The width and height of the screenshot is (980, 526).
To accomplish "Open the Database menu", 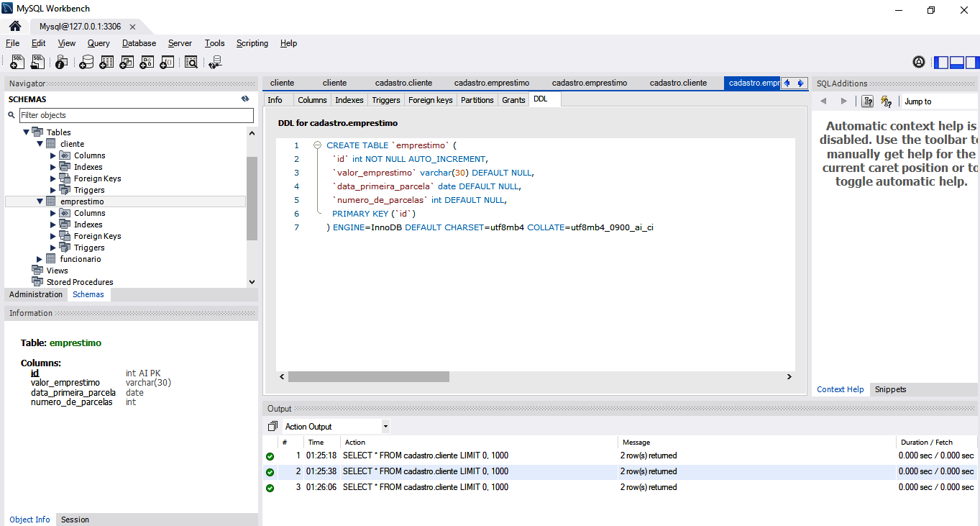I will pyautogui.click(x=139, y=43).
